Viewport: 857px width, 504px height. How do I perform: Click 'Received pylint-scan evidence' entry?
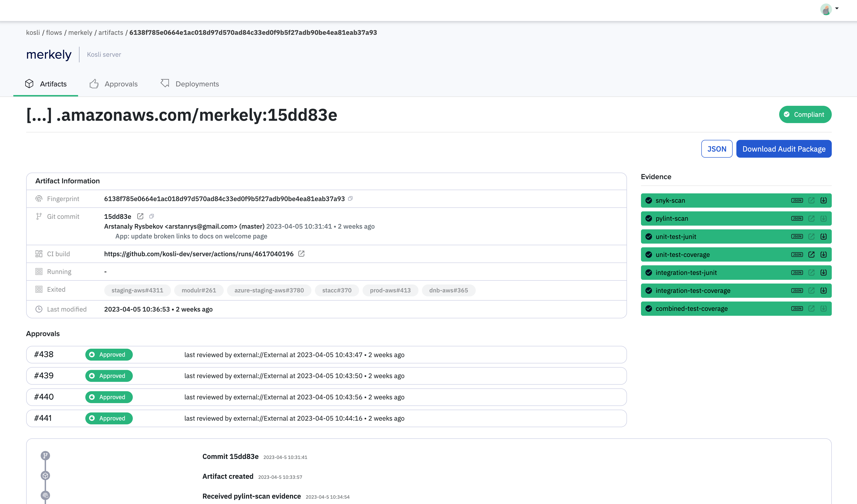click(x=252, y=496)
